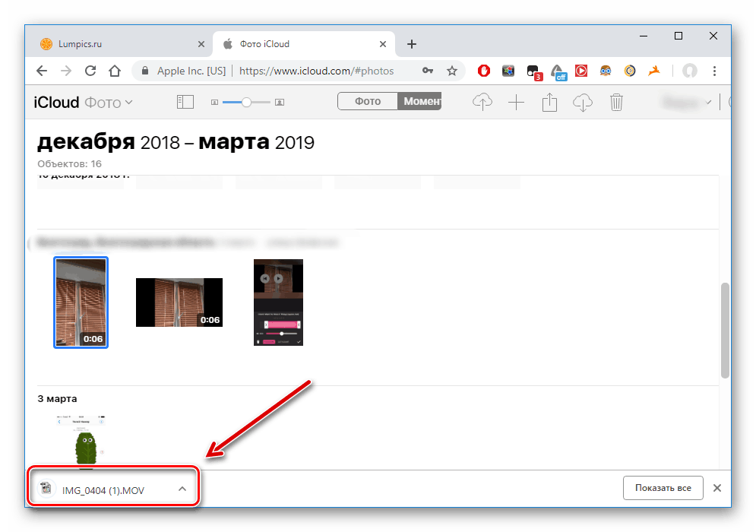Open the extension marked off
Screen dimensions: 756x532
tap(558, 72)
